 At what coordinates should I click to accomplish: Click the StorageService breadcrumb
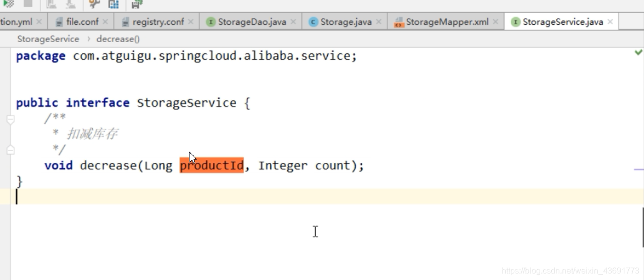(x=48, y=39)
